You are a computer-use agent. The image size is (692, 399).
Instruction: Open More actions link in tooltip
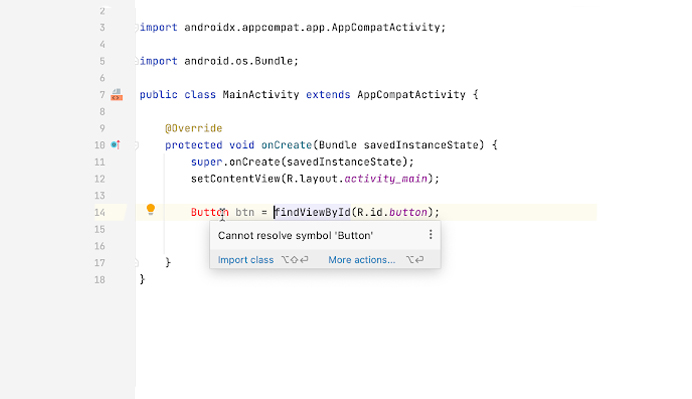[x=361, y=260]
